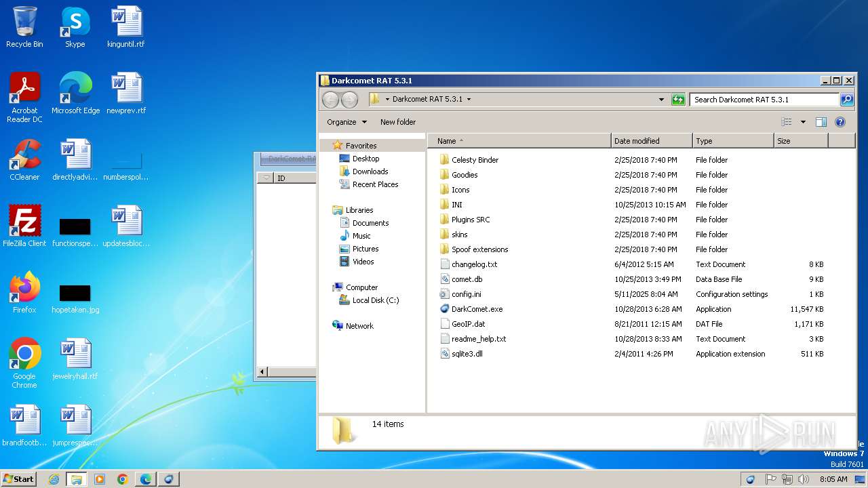Open jewelryhall.rtf on the desktop
The height and width of the screenshot is (488, 868).
tap(75, 359)
